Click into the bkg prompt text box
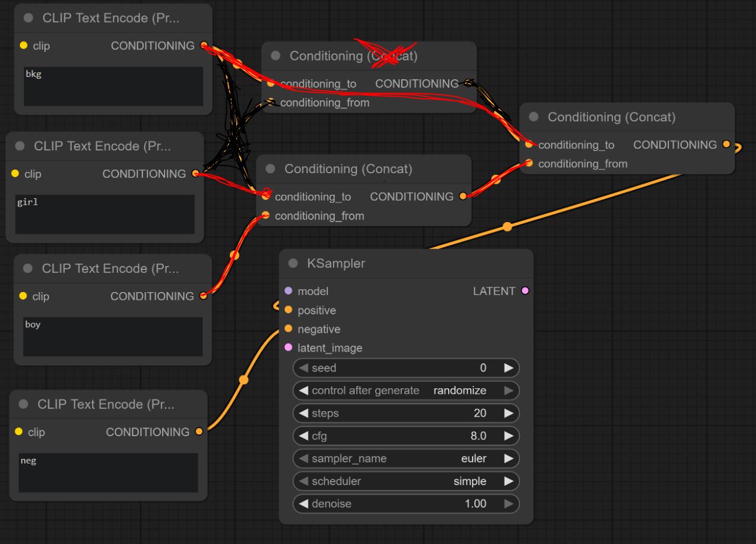 [x=113, y=86]
